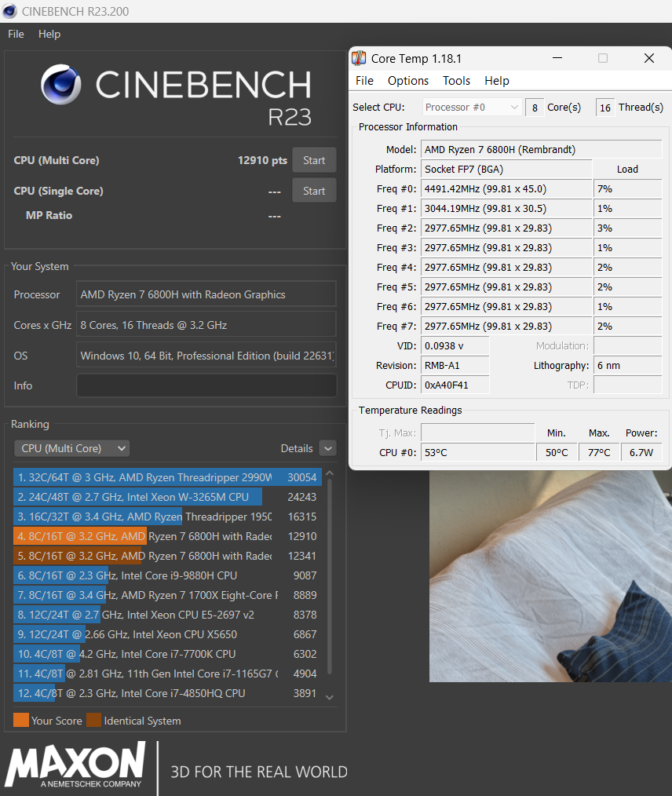Click the Details label in Ranking

(x=297, y=448)
